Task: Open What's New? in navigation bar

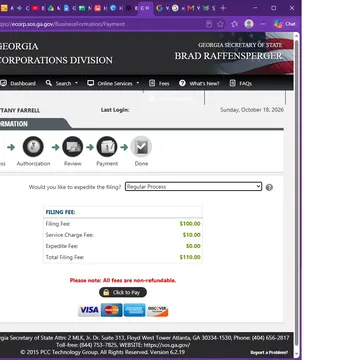Action: (x=199, y=83)
